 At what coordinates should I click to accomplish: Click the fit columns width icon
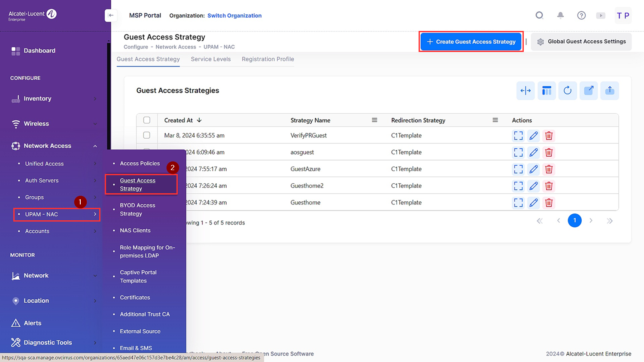[x=526, y=91]
